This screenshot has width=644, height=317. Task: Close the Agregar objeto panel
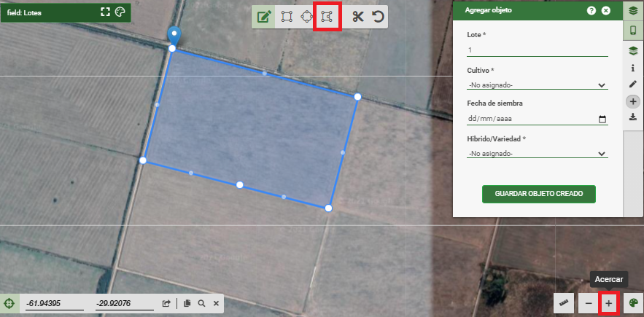coord(606,11)
